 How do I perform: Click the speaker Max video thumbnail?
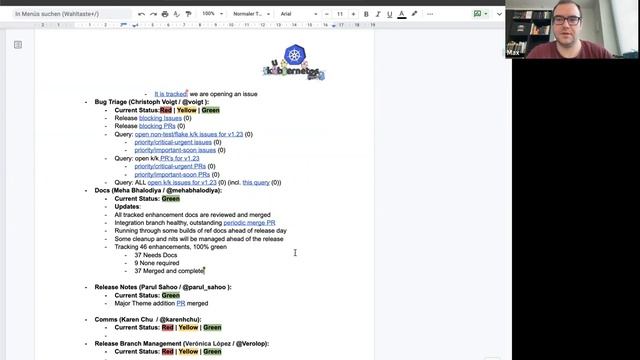[x=571, y=29]
